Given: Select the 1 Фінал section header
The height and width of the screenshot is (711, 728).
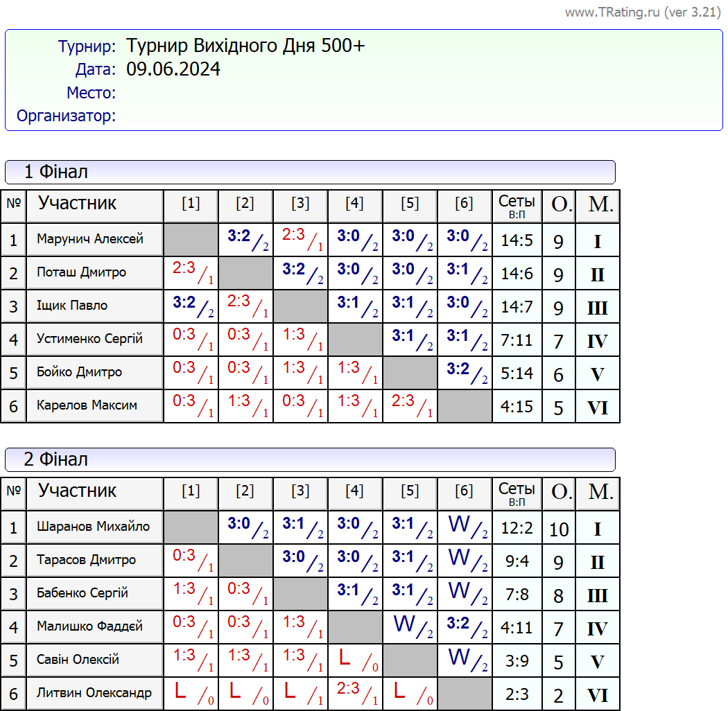Looking at the screenshot, I should (310, 172).
